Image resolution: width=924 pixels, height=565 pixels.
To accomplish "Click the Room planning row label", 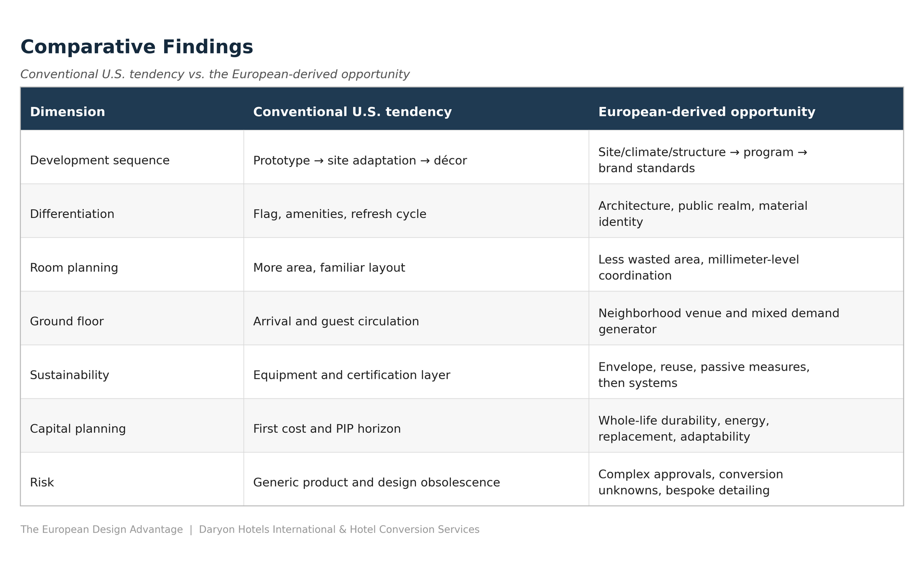I will 74,268.
